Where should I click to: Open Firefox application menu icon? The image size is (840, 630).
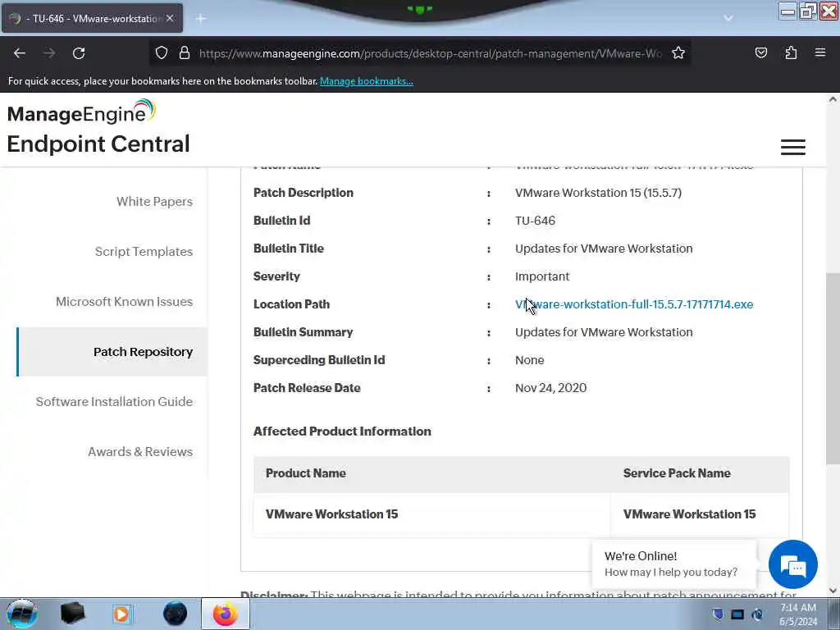pos(820,52)
